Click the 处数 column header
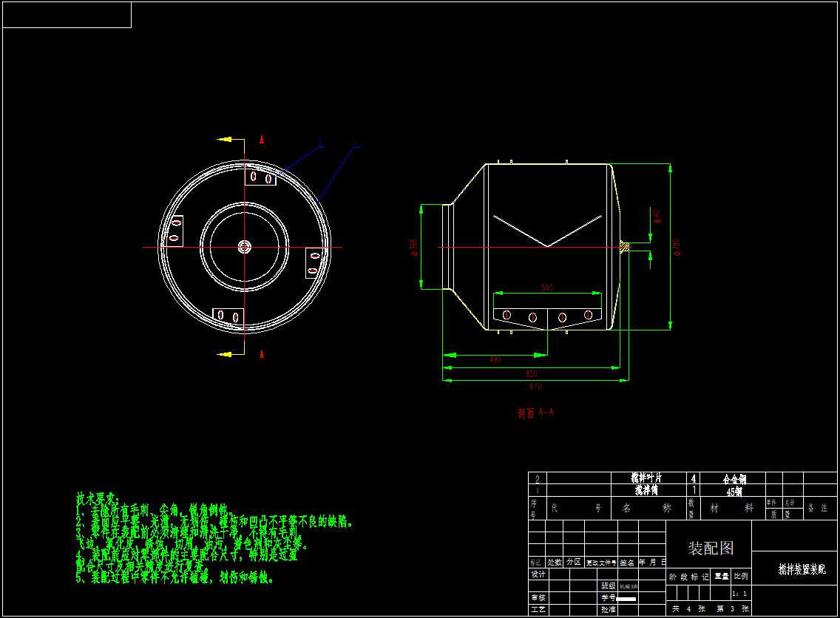840x618 pixels. click(x=554, y=563)
